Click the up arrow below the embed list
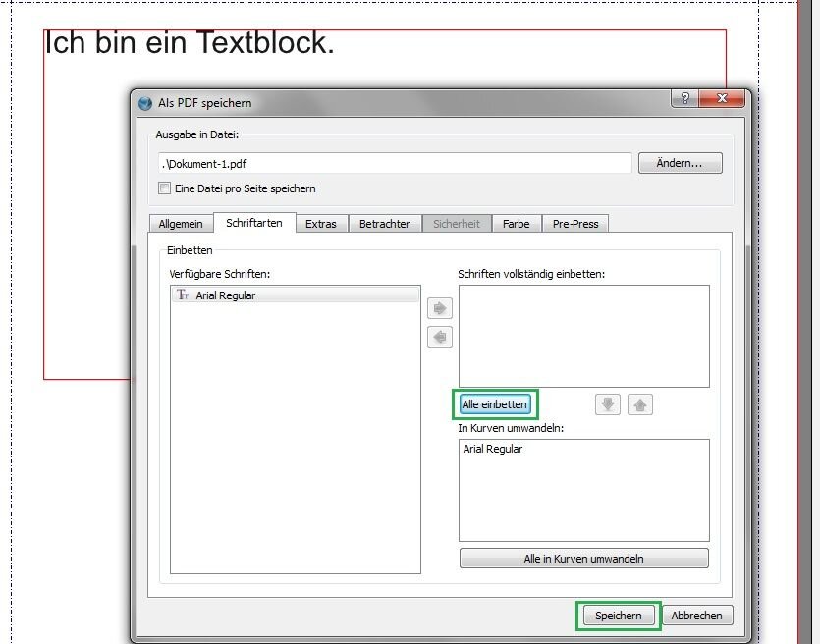This screenshot has width=820, height=644. (x=640, y=404)
